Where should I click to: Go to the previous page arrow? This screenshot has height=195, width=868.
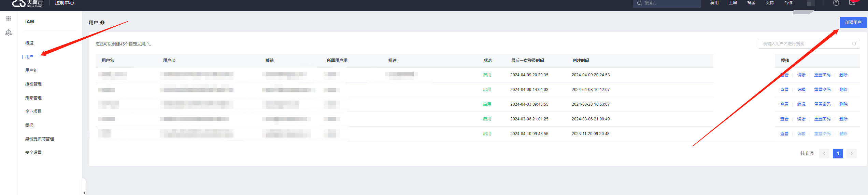point(824,154)
